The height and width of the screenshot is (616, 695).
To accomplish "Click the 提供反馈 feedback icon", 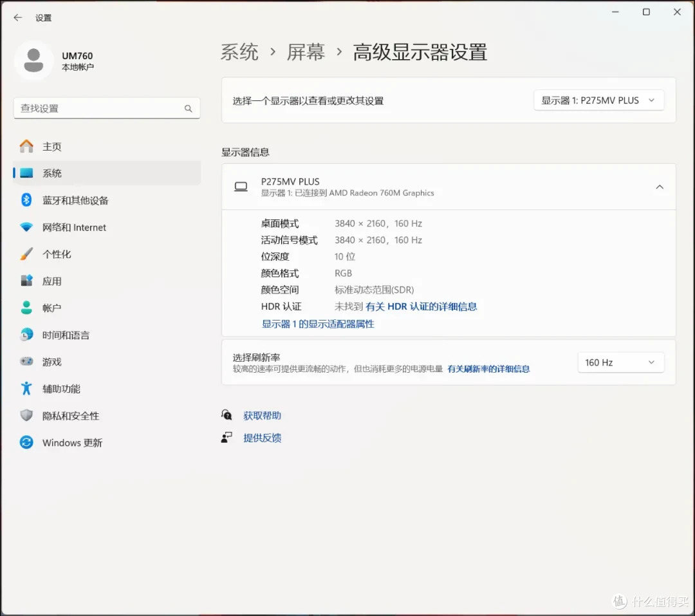I will click(x=227, y=438).
